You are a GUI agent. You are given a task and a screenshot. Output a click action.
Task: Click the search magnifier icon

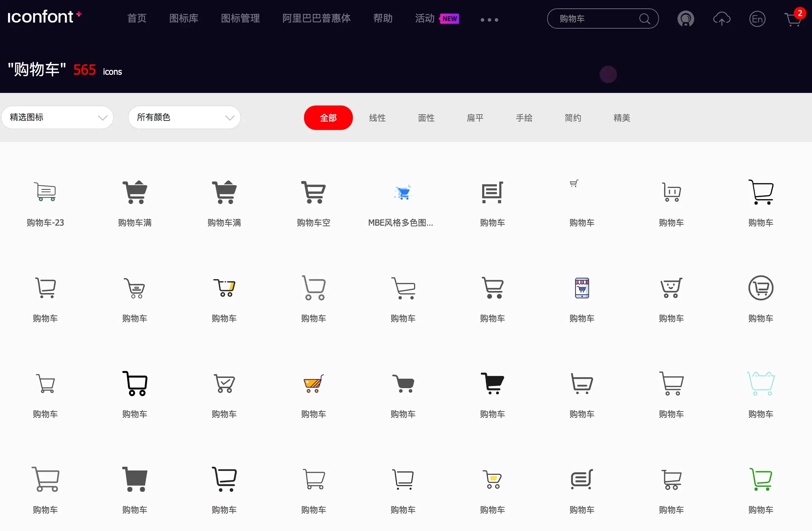[644, 19]
